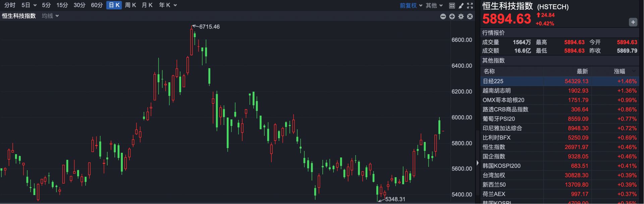This screenshot has width=644, height=204.
Task: Select the drawing brush tool
Action: coord(461,5)
